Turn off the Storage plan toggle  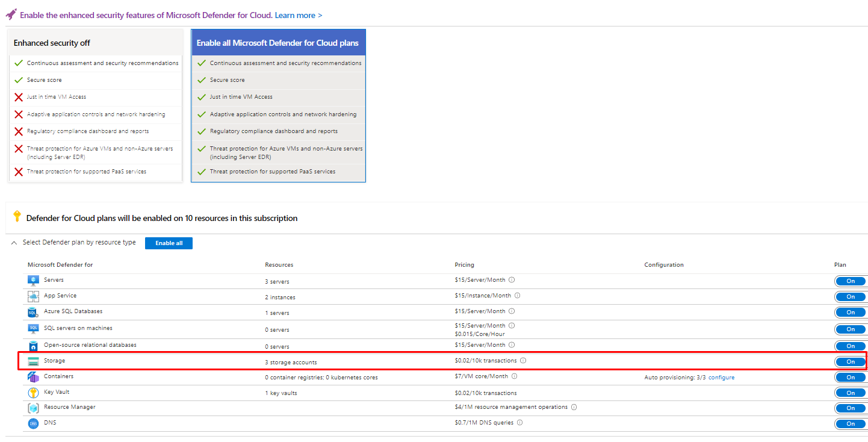[x=850, y=362]
